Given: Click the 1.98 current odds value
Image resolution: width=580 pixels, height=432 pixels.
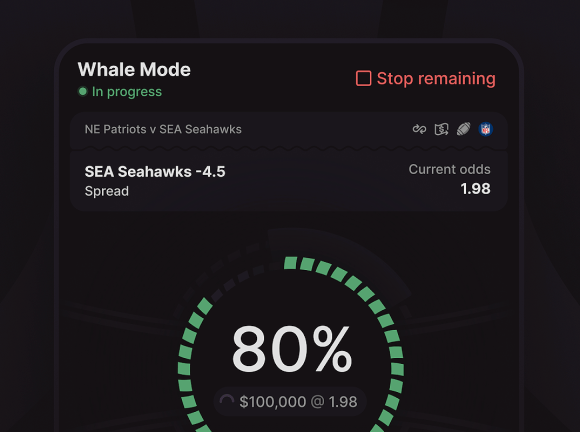Looking at the screenshot, I should click(476, 189).
